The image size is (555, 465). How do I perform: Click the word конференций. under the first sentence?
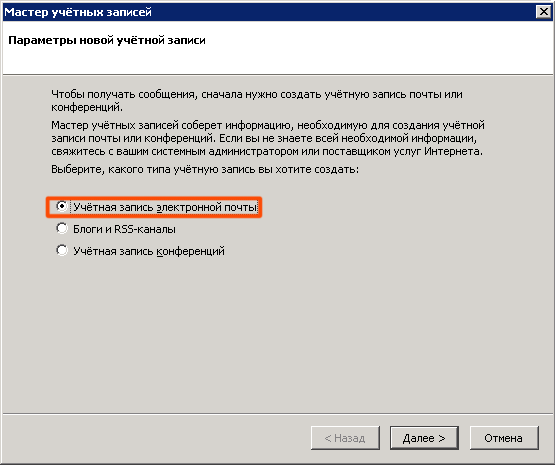point(87,107)
